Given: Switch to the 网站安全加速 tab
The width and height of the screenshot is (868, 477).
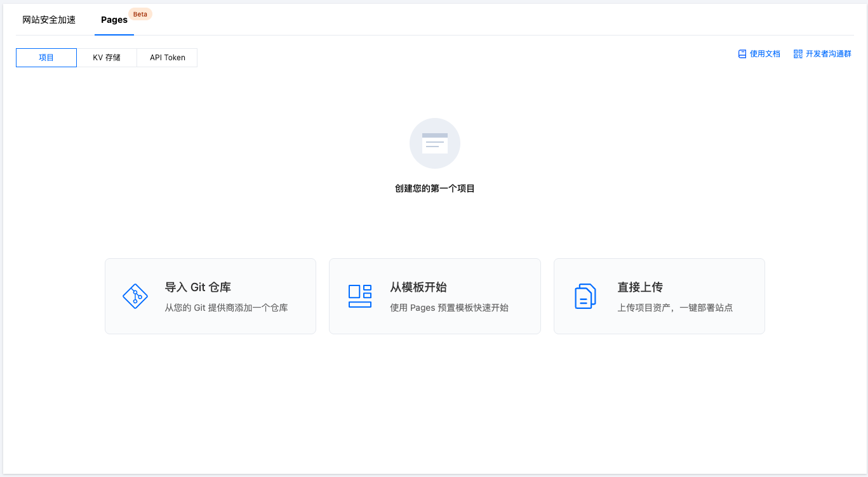Looking at the screenshot, I should point(49,20).
